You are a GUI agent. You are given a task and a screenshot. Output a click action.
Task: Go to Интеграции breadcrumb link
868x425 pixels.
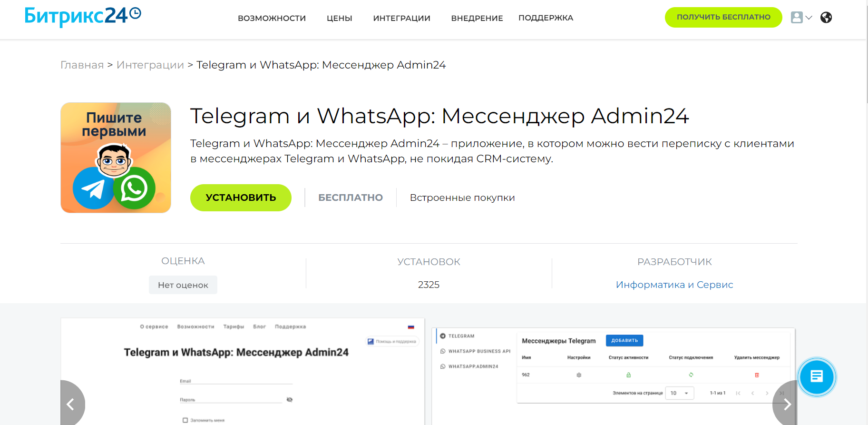click(x=150, y=65)
